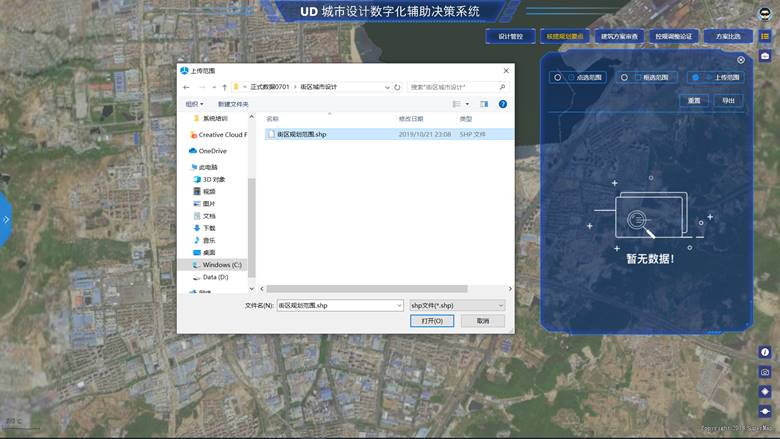
Task: Open the 组织 dropdown menu
Action: pos(194,104)
